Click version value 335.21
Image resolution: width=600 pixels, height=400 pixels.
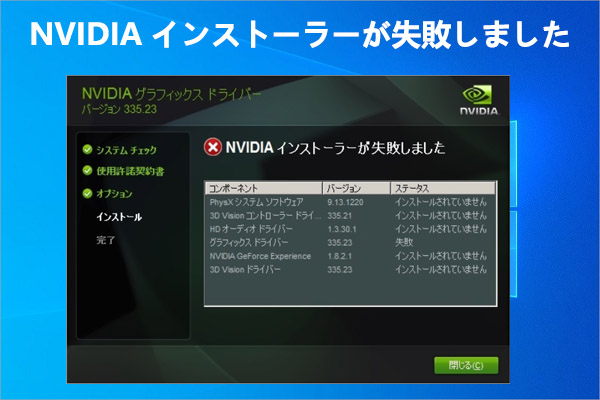(339, 216)
